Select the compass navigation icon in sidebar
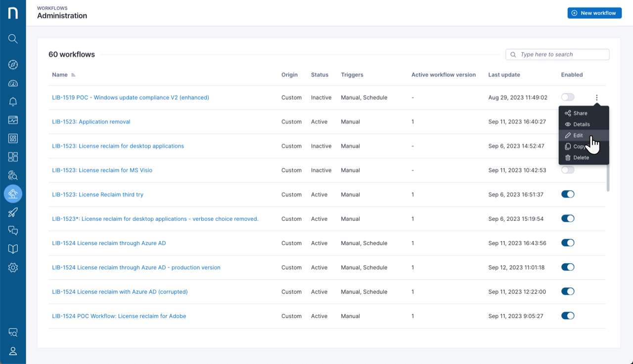Image resolution: width=633 pixels, height=364 pixels. pyautogui.click(x=13, y=65)
